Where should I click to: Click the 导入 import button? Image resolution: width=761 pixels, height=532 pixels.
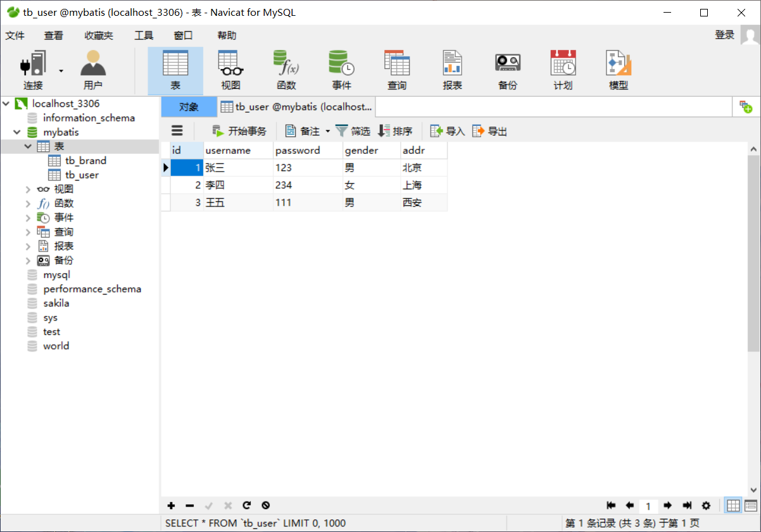click(448, 131)
